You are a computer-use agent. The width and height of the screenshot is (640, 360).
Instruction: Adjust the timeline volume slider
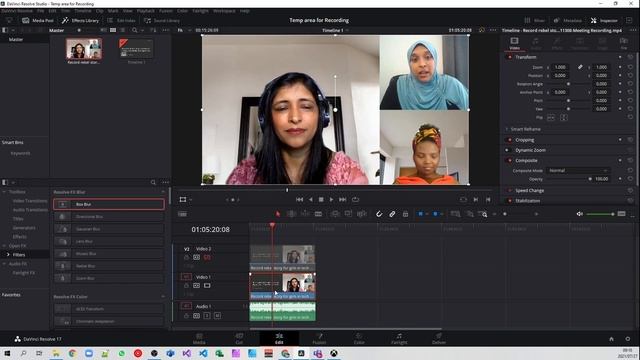point(600,214)
